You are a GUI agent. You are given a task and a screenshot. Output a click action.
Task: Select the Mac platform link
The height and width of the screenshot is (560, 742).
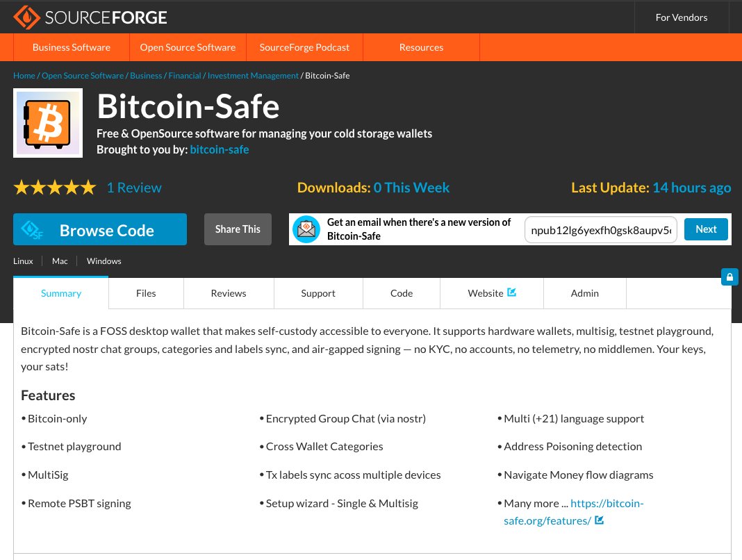[60, 261]
